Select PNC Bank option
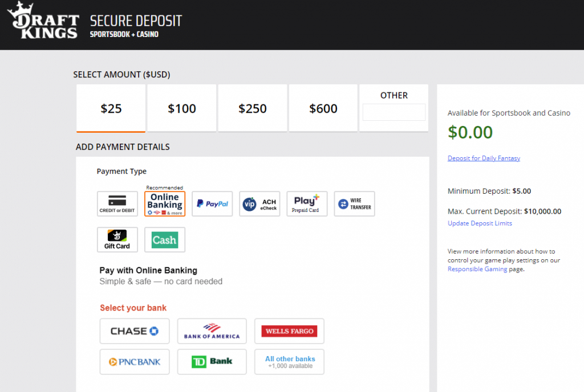Screen dimensions: 584x392 pyautogui.click(x=135, y=362)
